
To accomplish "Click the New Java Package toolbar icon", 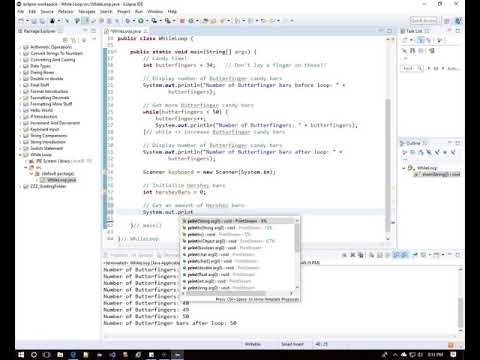I will click(x=182, y=21).
